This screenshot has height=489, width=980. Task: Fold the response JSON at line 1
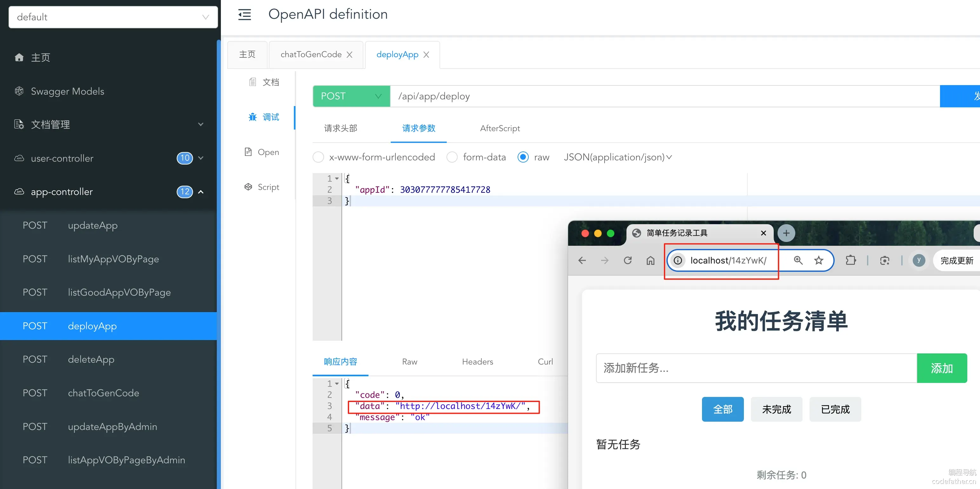[x=337, y=384]
